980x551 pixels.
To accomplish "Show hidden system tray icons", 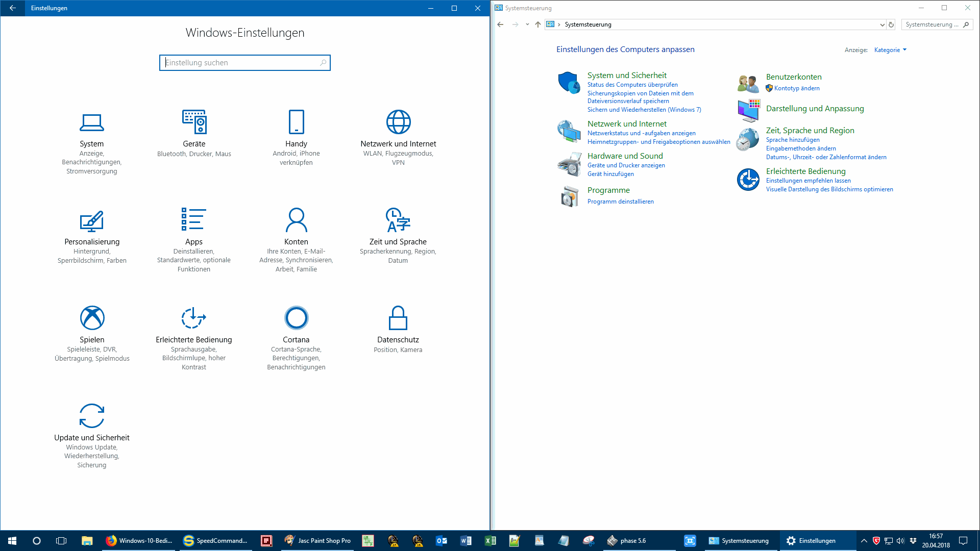I will (x=864, y=541).
